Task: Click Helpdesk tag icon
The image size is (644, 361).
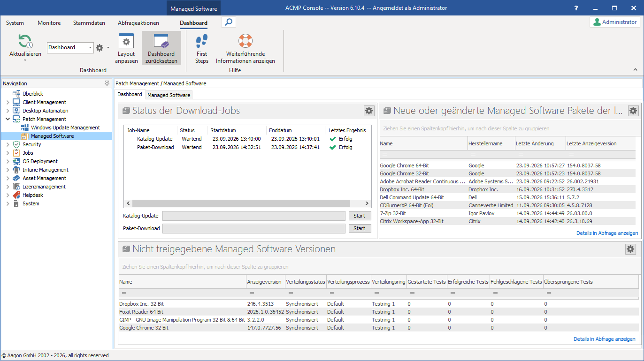Action: click(x=16, y=195)
